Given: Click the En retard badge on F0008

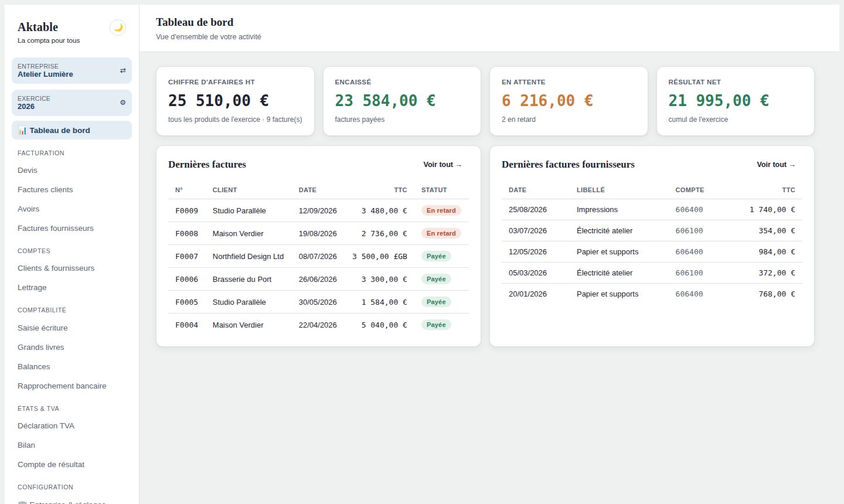Looking at the screenshot, I should tap(441, 233).
